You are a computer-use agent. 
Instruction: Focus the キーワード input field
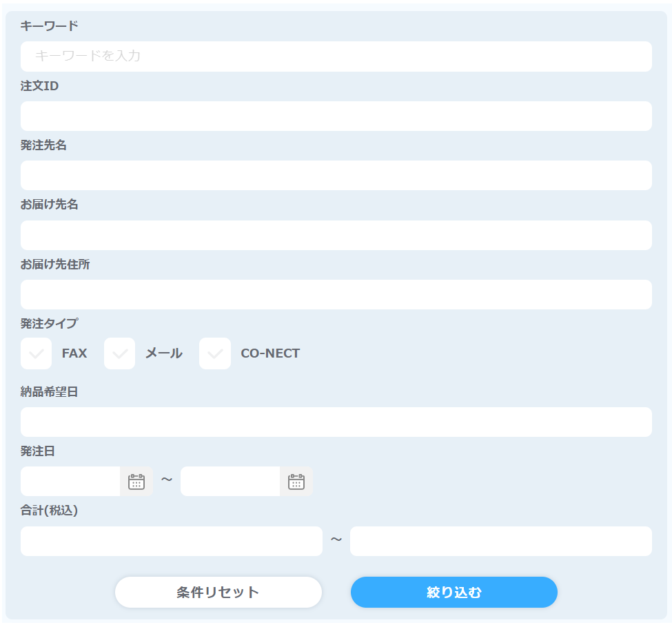(x=336, y=56)
